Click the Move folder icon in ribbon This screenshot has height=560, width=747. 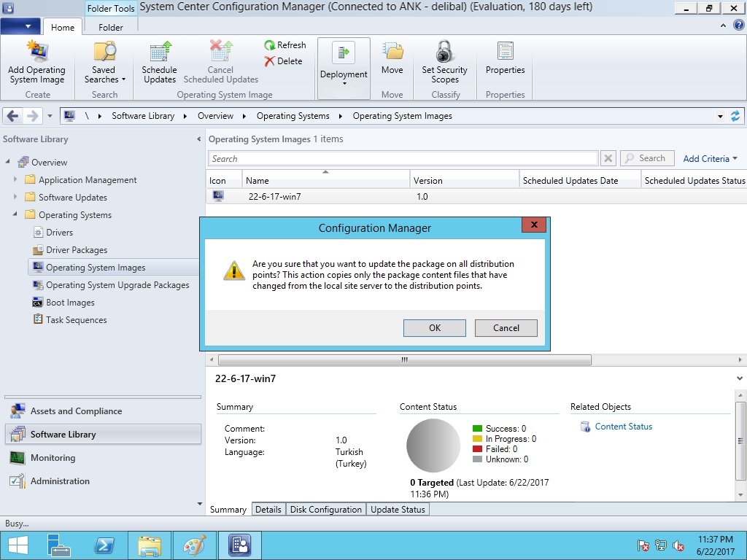[x=392, y=52]
